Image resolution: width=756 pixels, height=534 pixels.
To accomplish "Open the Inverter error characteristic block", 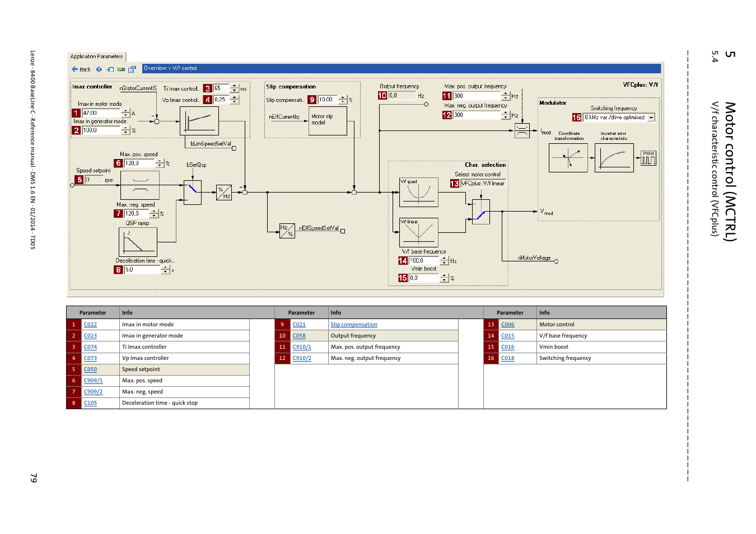I will click(x=614, y=158).
